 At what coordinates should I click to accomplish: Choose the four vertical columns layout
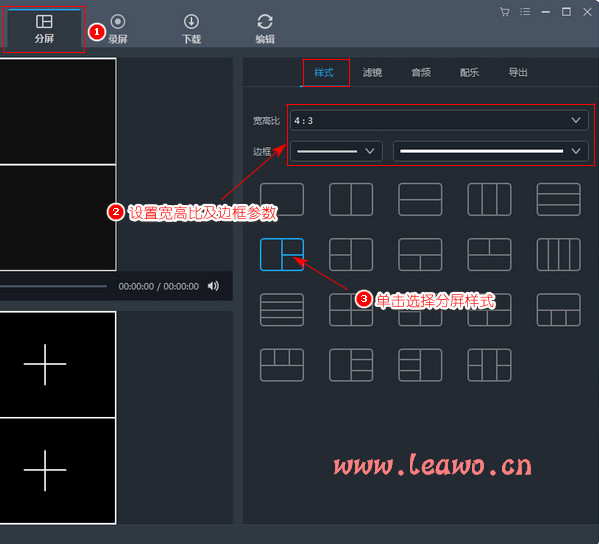click(x=559, y=254)
